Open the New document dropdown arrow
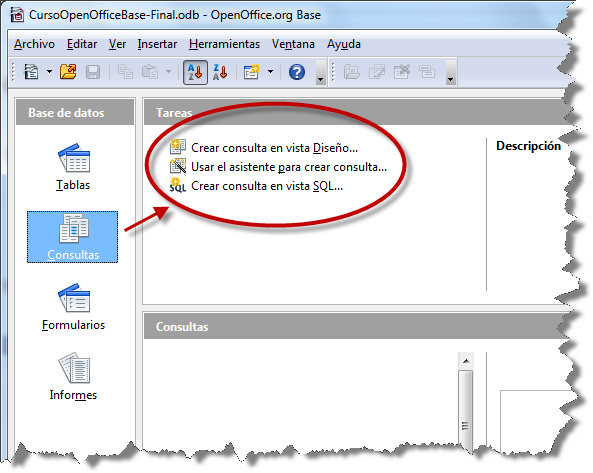593x473 pixels. click(50, 71)
